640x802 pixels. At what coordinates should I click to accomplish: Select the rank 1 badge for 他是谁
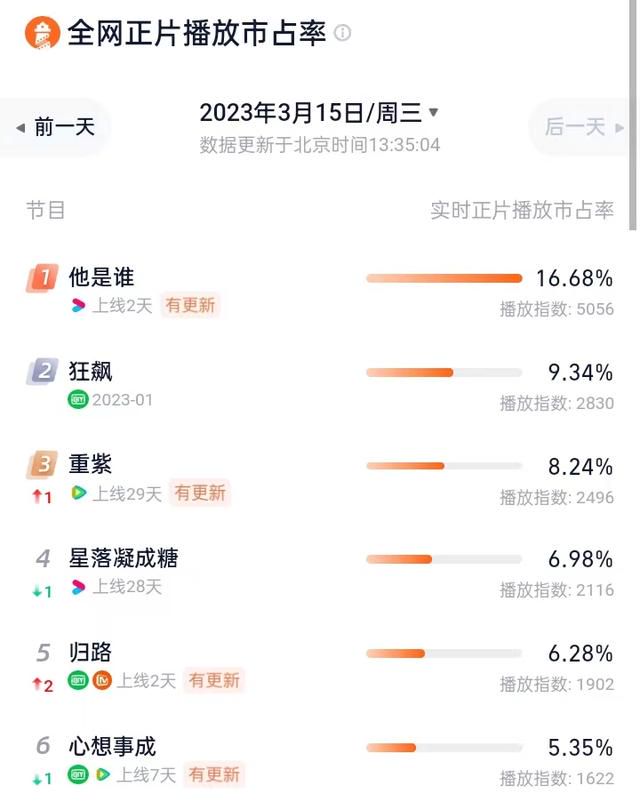[x=43, y=278]
